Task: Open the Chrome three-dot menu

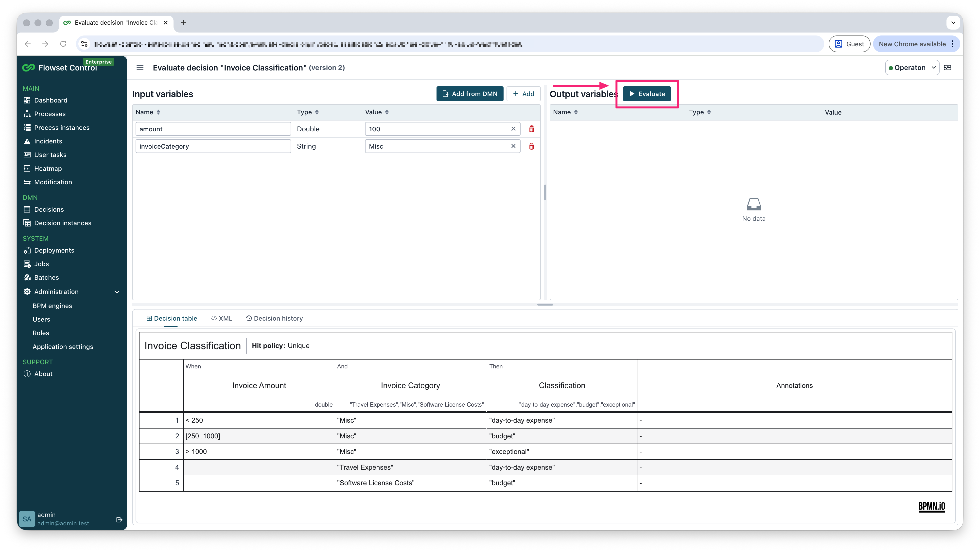Action: pos(953,44)
